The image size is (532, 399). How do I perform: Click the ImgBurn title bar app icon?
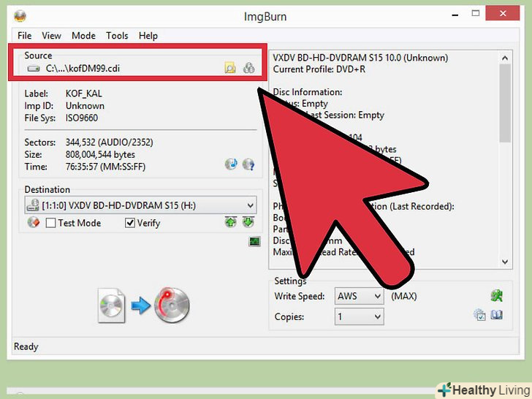coord(20,16)
